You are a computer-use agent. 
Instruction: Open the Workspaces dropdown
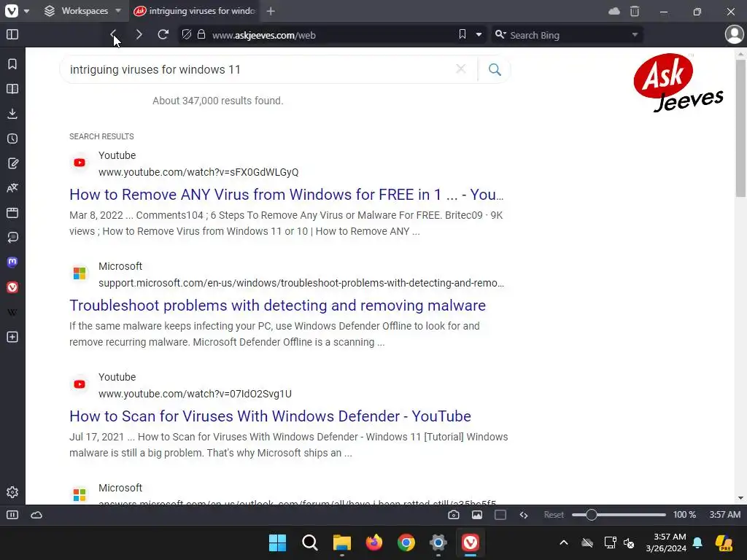(x=83, y=11)
